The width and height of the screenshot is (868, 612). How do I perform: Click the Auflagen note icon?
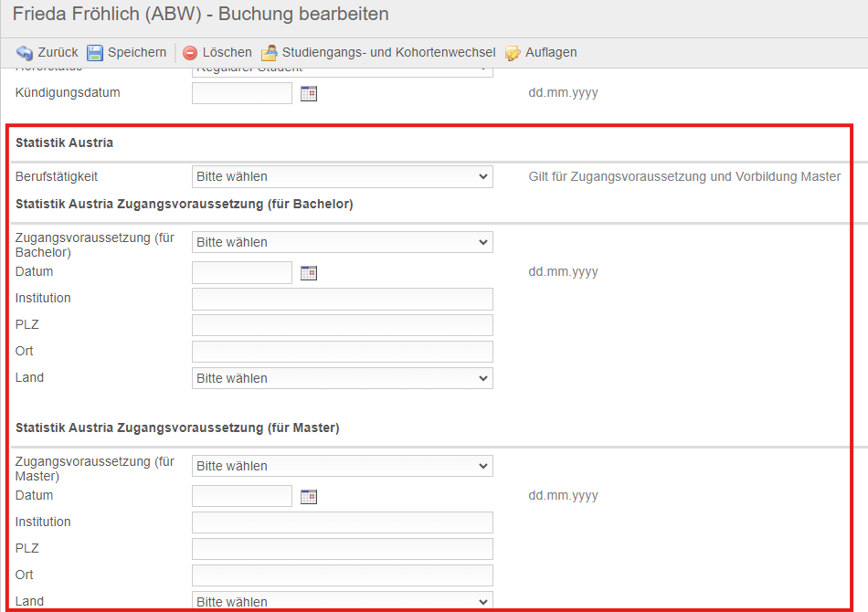click(513, 53)
